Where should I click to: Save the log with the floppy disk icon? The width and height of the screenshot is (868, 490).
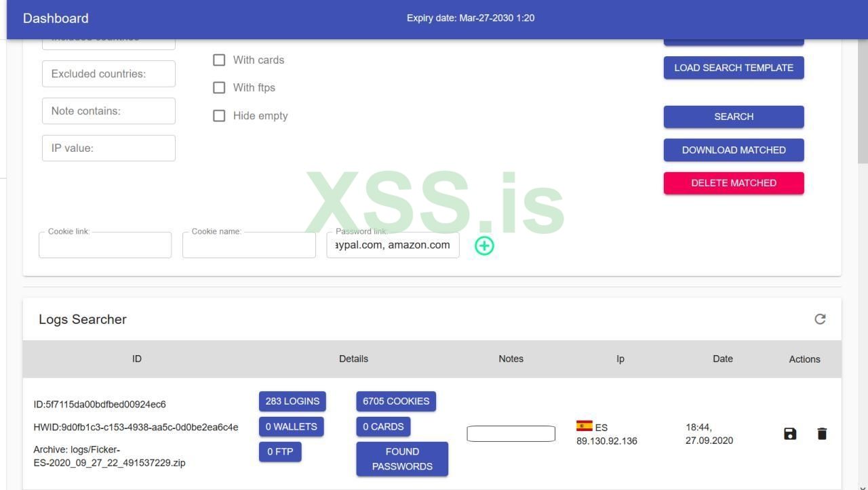pyautogui.click(x=790, y=434)
